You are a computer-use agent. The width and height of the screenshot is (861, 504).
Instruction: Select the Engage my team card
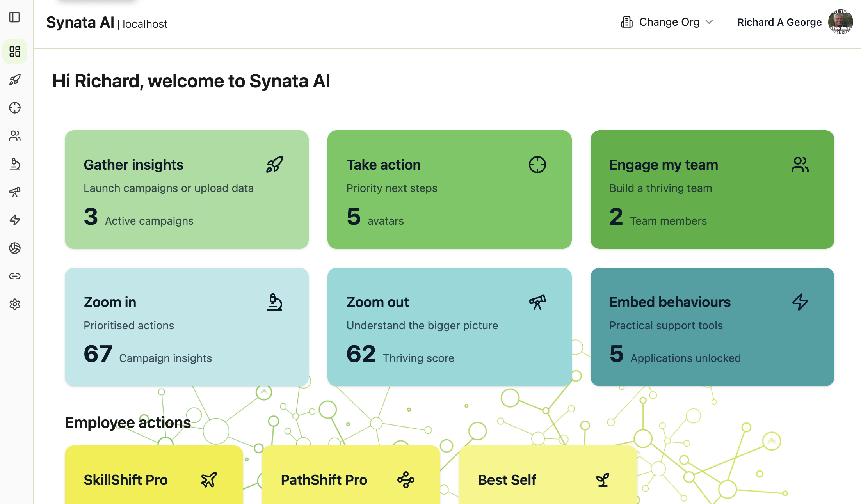(x=712, y=190)
